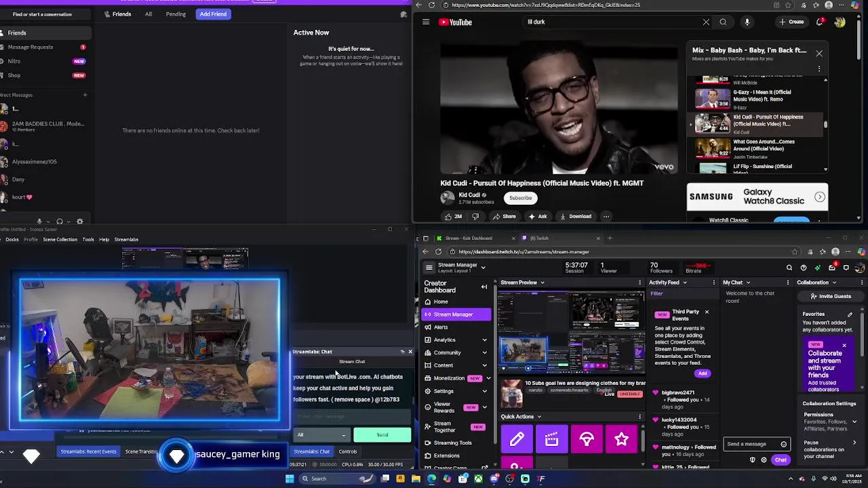Viewport: 868px width, 488px height.
Task: Open more actions under YouTube video
Action: [x=606, y=216]
